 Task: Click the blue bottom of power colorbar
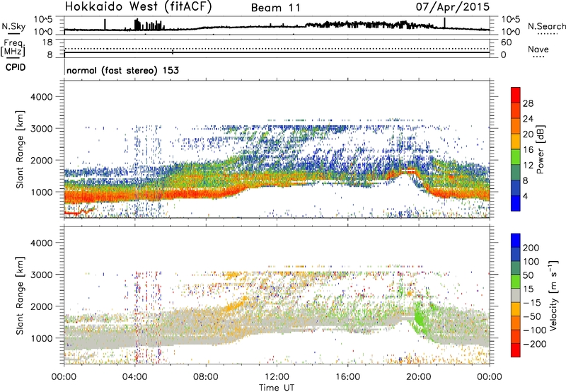click(516, 203)
